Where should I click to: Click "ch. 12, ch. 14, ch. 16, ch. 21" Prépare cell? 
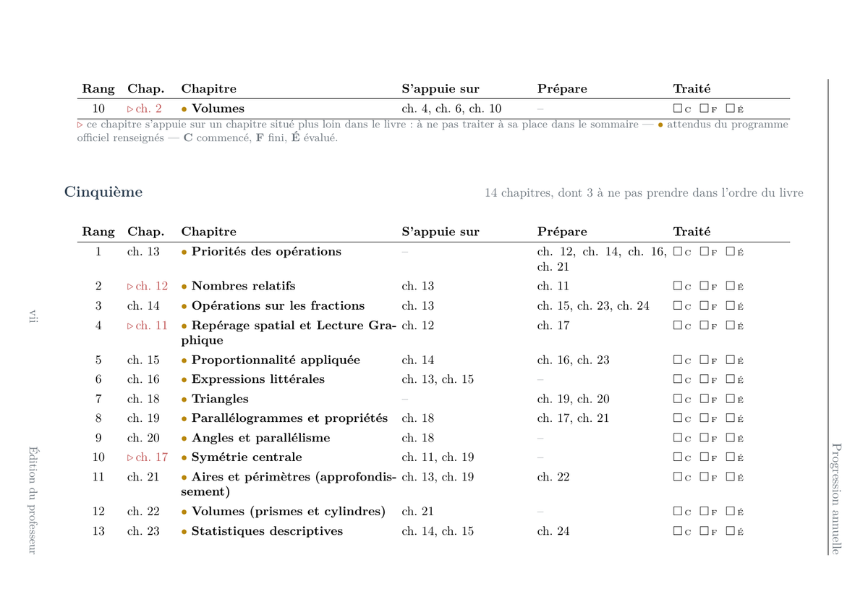[x=602, y=259]
